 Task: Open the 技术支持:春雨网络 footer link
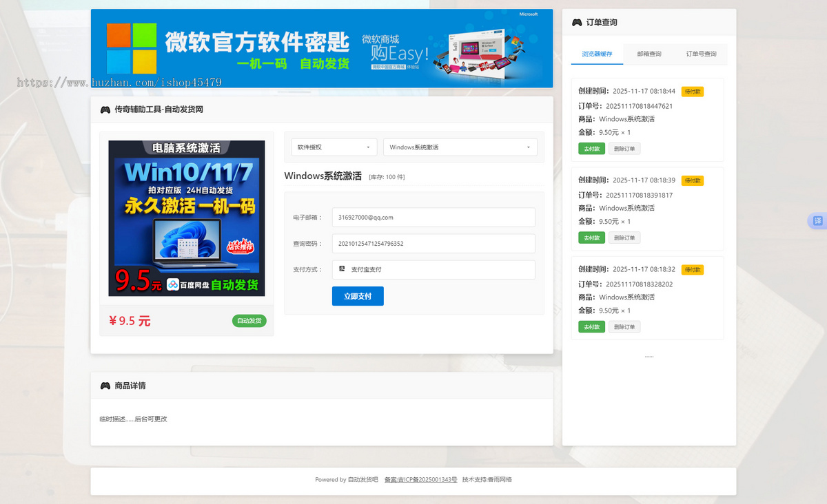(487, 480)
